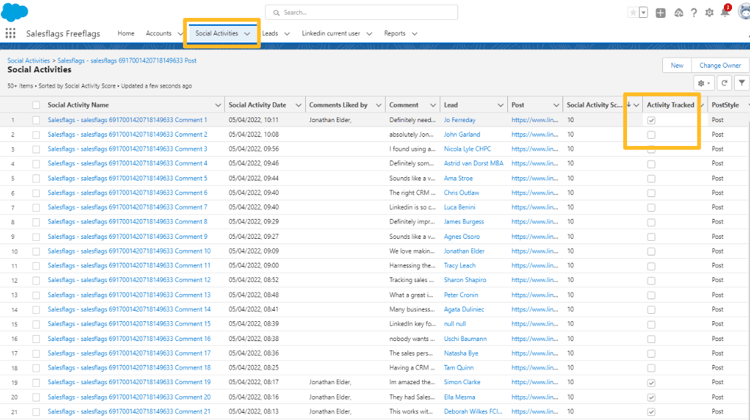Click the Salesforce cloud logo
Screen dimensions: 750x420
coord(14,12)
